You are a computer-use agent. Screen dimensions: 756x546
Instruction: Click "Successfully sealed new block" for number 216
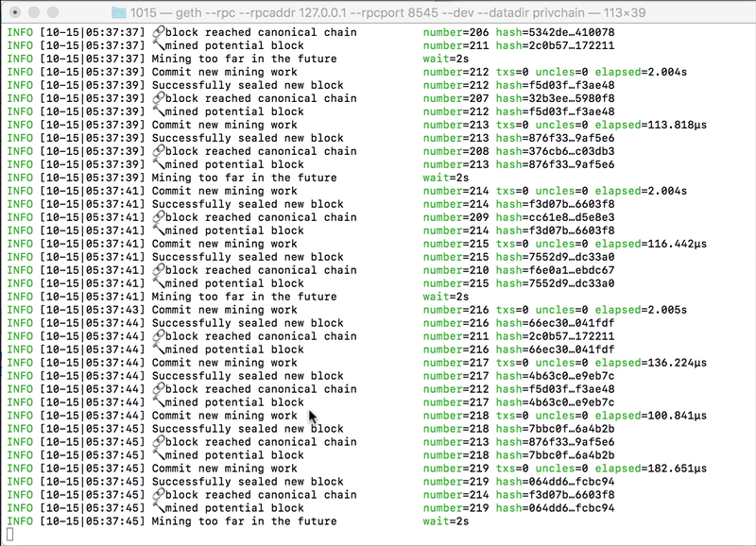(x=248, y=323)
